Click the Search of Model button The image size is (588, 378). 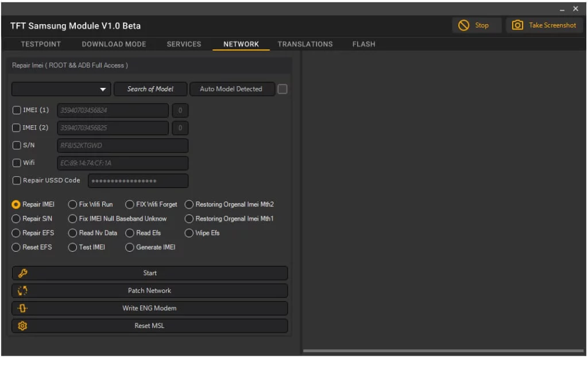click(x=150, y=89)
